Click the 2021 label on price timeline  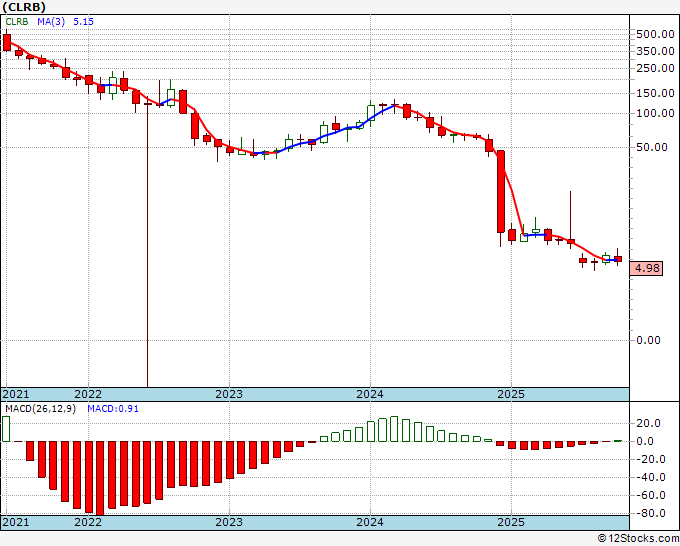16,394
